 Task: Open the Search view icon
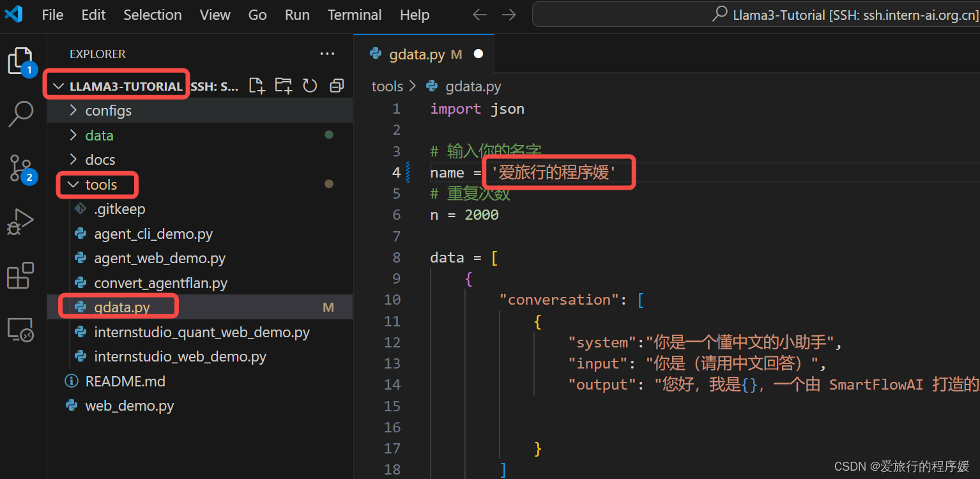point(20,114)
